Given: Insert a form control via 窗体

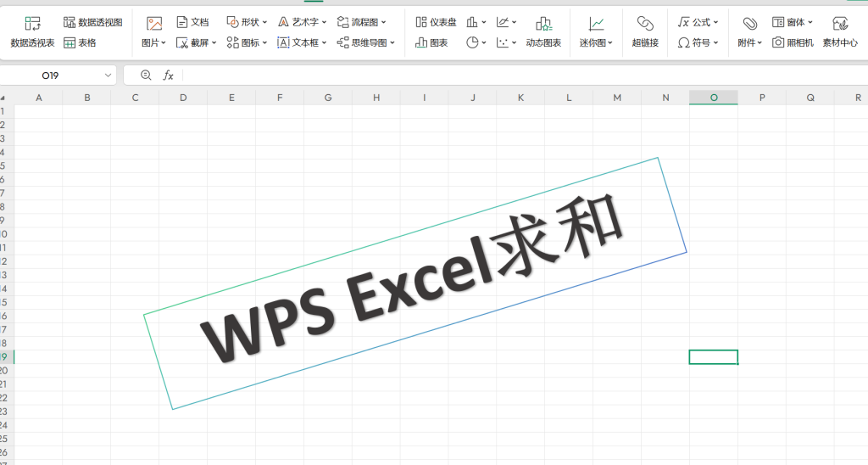Looking at the screenshot, I should [x=789, y=22].
